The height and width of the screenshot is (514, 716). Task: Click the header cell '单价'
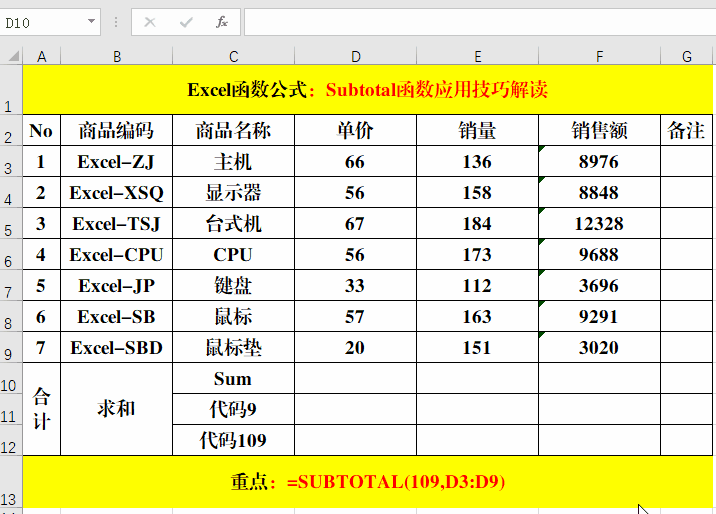pyautogui.click(x=355, y=131)
